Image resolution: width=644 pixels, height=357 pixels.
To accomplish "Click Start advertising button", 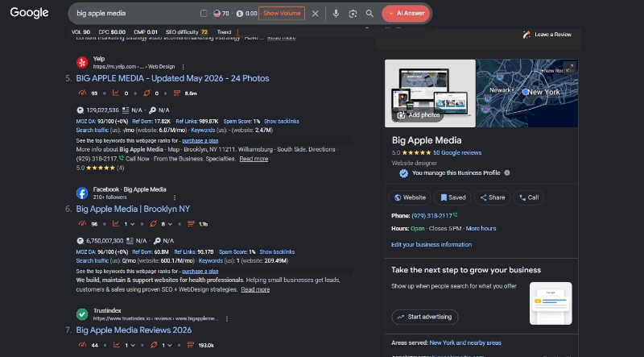I will (425, 317).
